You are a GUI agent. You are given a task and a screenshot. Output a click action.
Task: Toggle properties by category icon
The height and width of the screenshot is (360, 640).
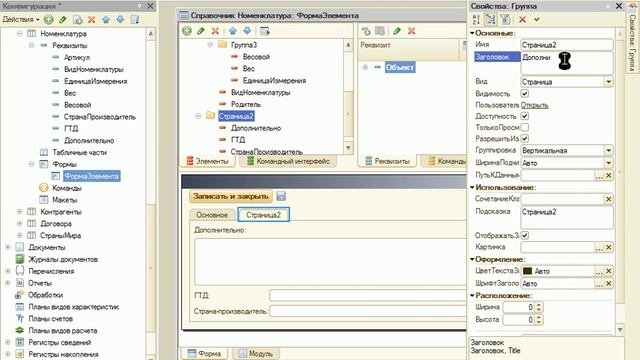coord(490,19)
